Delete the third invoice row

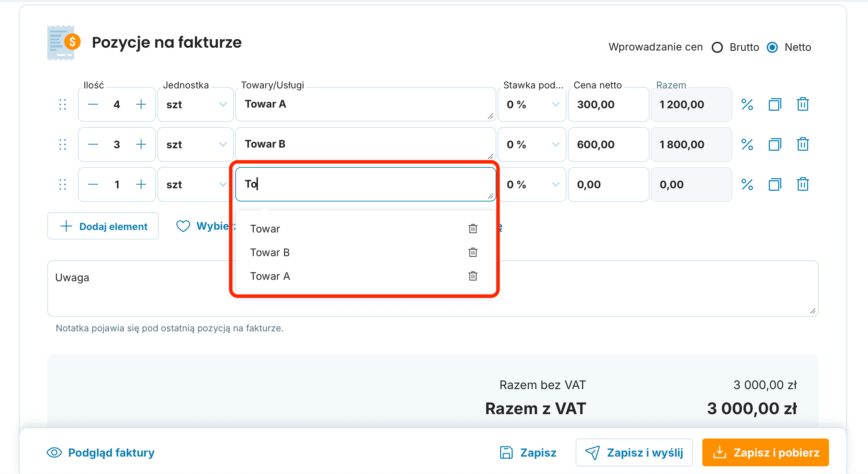click(803, 184)
